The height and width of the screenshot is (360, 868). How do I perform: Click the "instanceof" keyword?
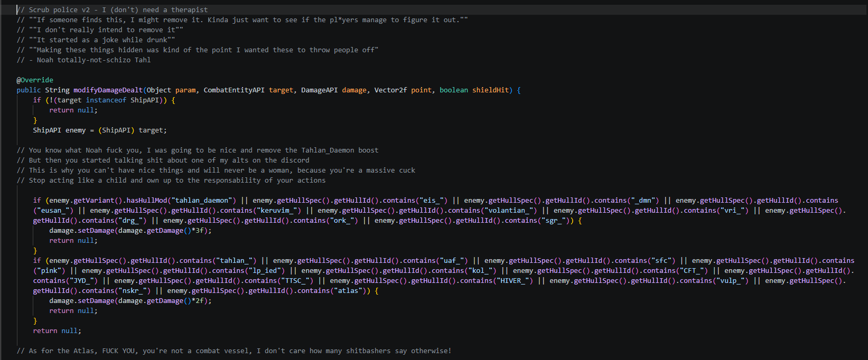pos(106,100)
